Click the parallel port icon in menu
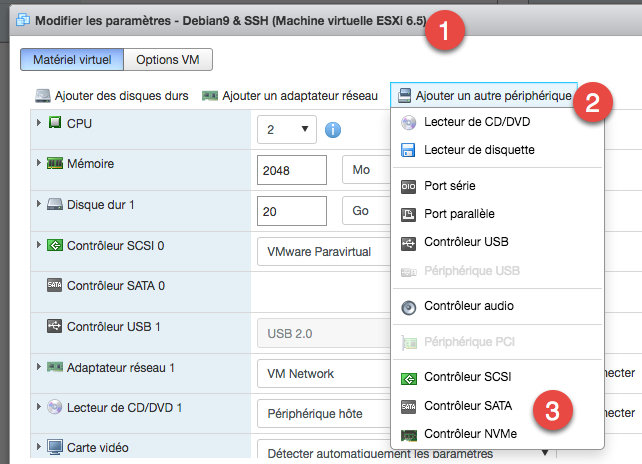The height and width of the screenshot is (464, 642). point(408,214)
